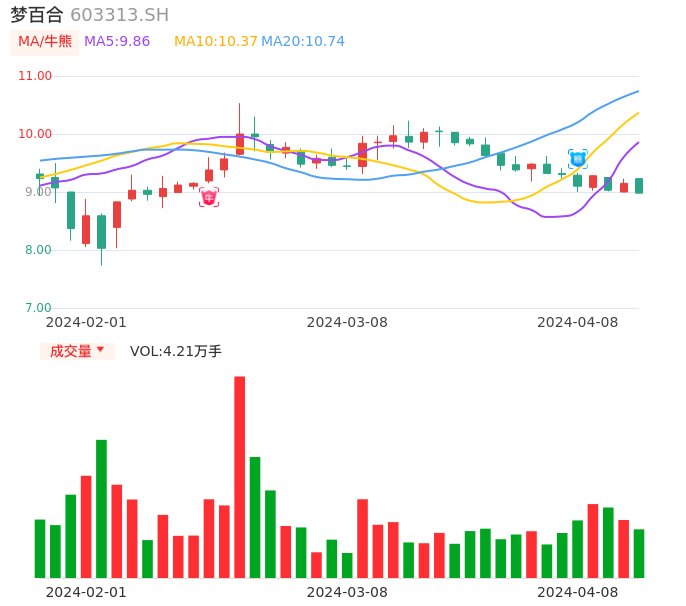The width and height of the screenshot is (686, 606).
Task: Click the 成交量 indicator label
Action: click(70, 351)
